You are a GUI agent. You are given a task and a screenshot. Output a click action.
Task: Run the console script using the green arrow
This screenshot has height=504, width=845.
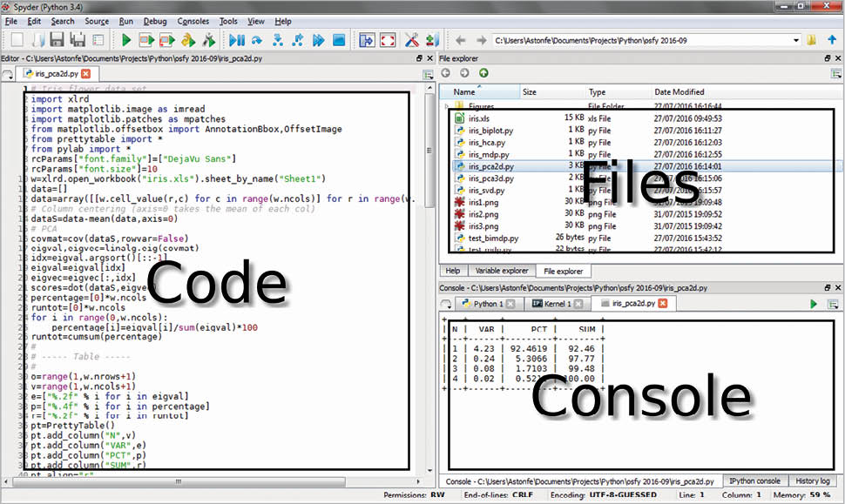tap(815, 304)
